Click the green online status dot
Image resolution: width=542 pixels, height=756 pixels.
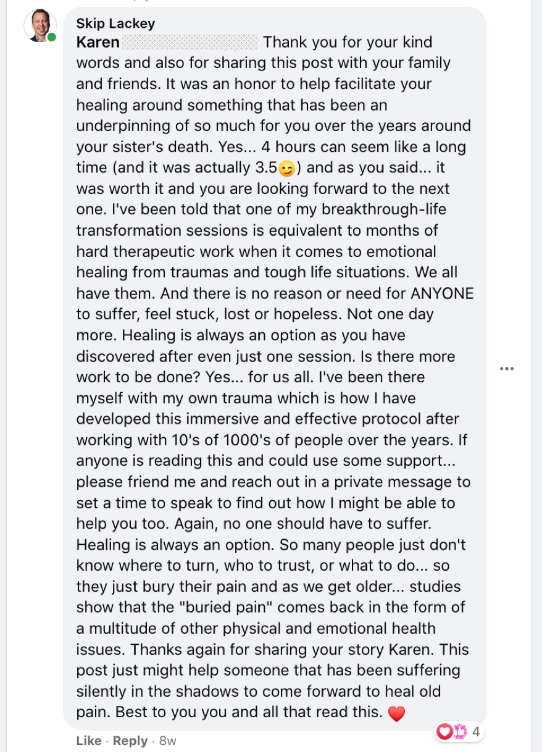[x=52, y=38]
